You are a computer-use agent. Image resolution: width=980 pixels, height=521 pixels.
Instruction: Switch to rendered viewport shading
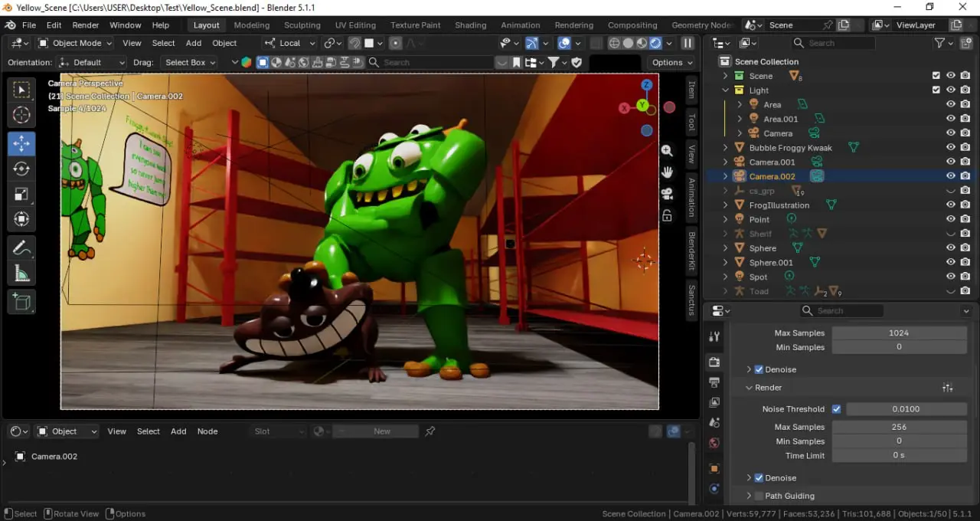[x=655, y=43]
